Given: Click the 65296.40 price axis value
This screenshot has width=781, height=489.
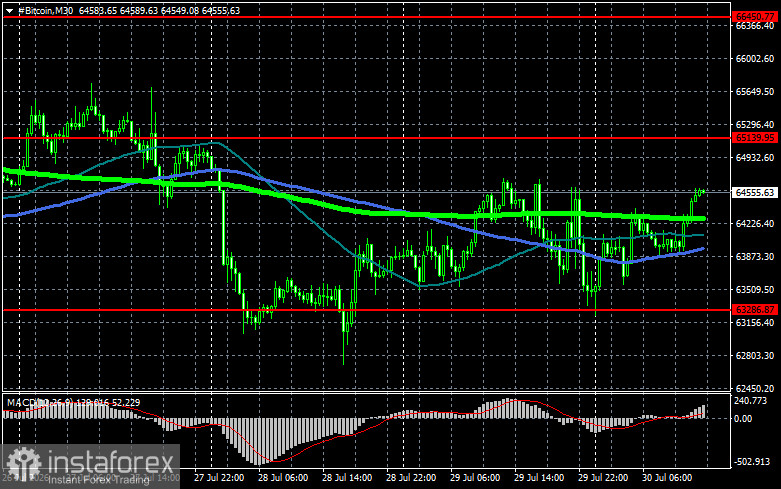Looking at the screenshot, I should click(x=755, y=124).
